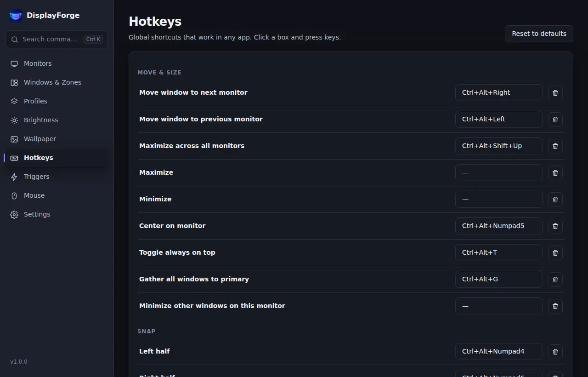This screenshot has width=588, height=377.
Task: Click the Monitors sidebar icon
Action: point(14,63)
